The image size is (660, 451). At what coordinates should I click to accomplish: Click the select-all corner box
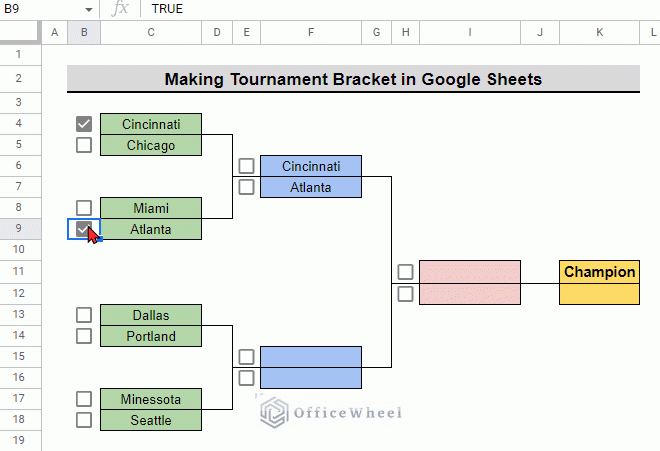[21, 32]
